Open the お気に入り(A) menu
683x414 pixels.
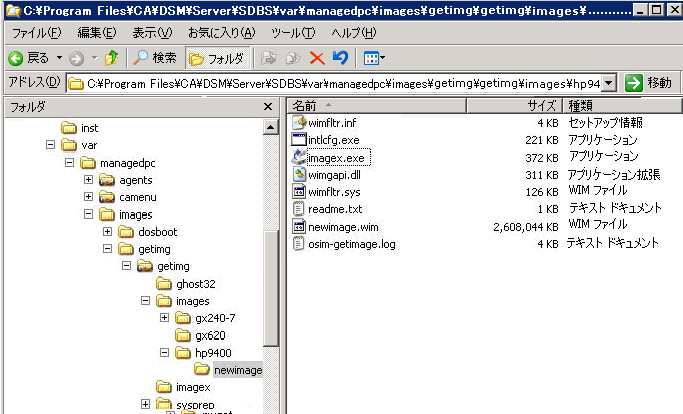(221, 33)
